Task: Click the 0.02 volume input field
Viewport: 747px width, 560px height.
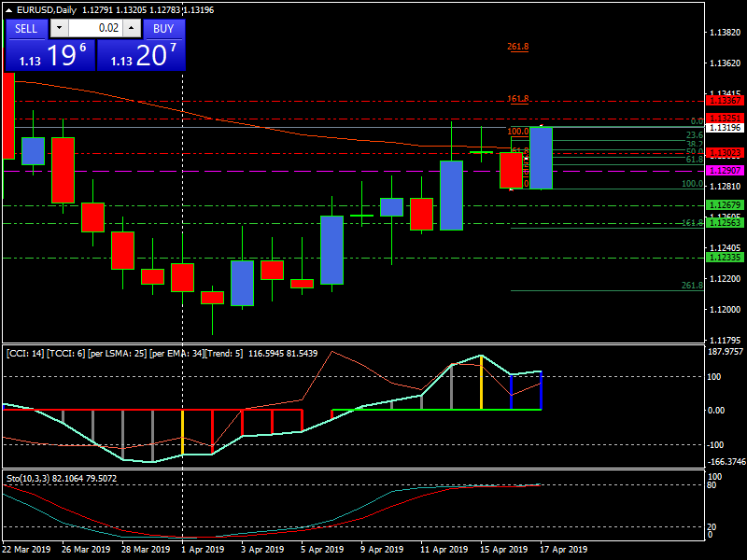Action: [x=94, y=29]
